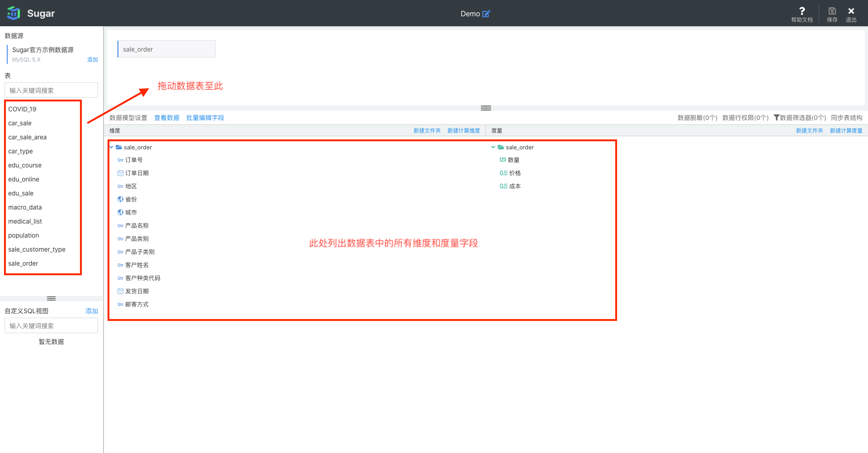Screen dimensions: 868x453
Task: Click 新建计算度量 link
Action: coord(846,131)
